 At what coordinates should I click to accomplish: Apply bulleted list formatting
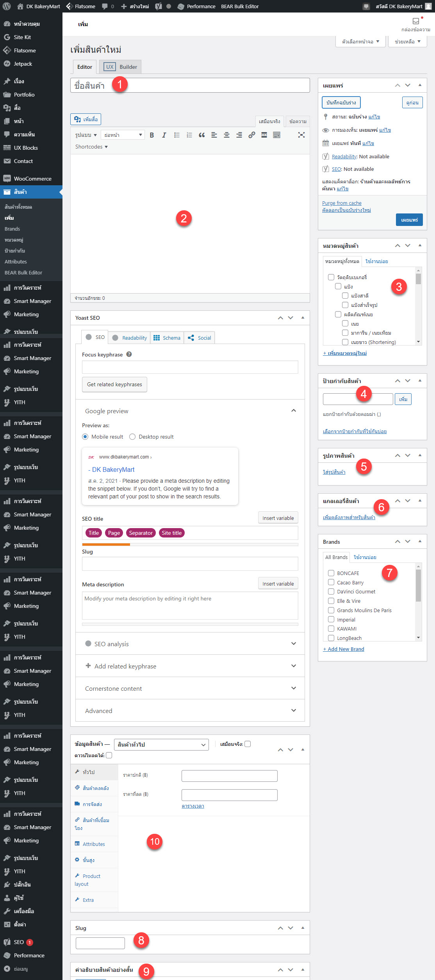tap(177, 135)
